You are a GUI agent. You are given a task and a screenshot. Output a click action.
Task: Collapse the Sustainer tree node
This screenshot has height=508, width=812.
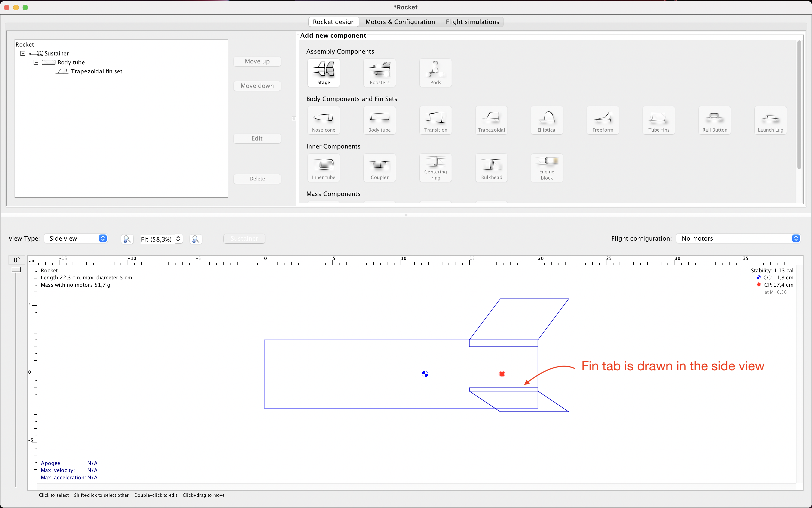[23, 53]
